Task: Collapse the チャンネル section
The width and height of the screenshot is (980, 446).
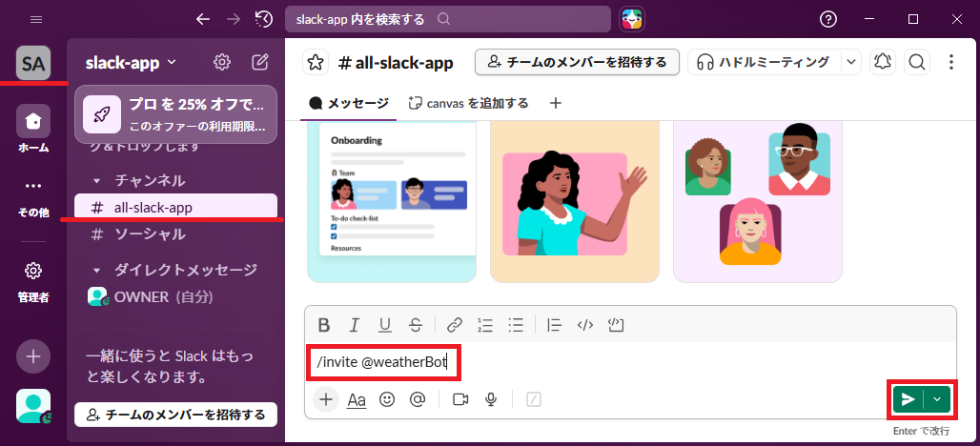Action: coord(97,181)
